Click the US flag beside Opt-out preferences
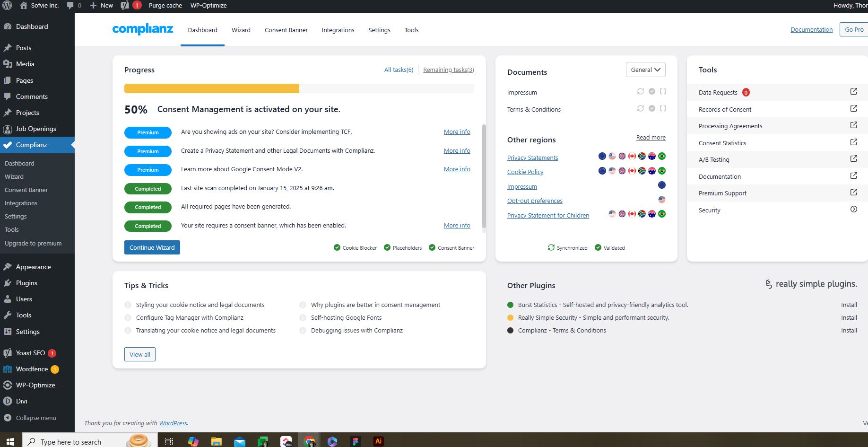This screenshot has height=447, width=868. [x=662, y=200]
